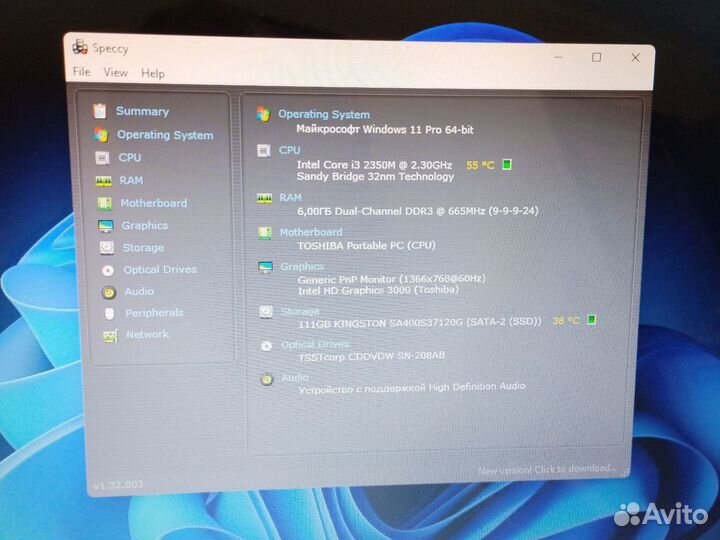Click the 6,00ГБ Dual-Channel DDR3 text
The width and height of the screenshot is (720, 540).
418,211
